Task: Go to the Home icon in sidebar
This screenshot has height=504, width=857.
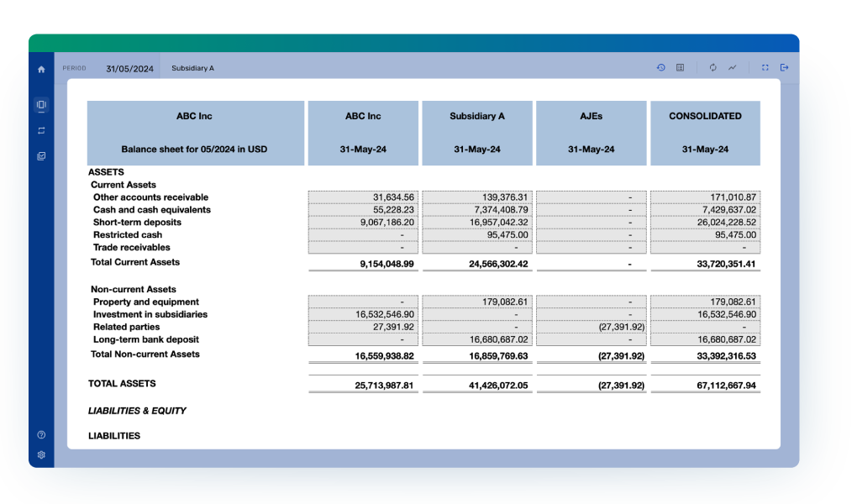Action: 41,69
